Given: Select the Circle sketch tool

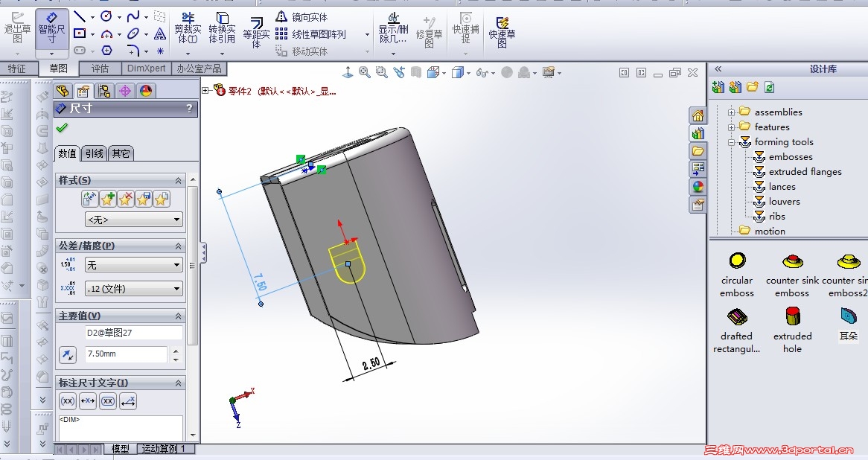Looking at the screenshot, I should pyautogui.click(x=106, y=16).
